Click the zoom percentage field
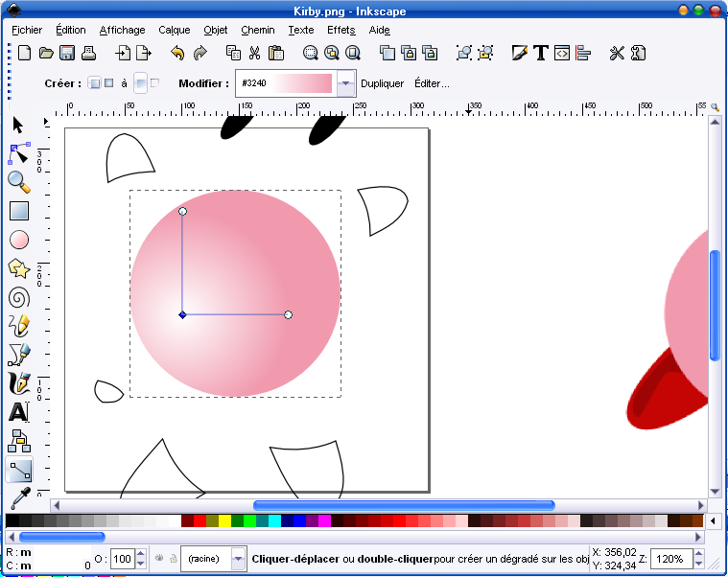Screen dimensions: 728x577 [x=671, y=559]
